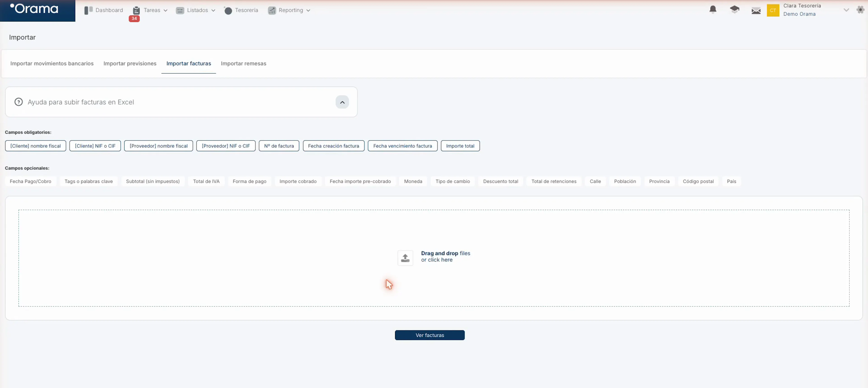Click the Forma de pago optional field
The height and width of the screenshot is (388, 868).
(x=249, y=181)
